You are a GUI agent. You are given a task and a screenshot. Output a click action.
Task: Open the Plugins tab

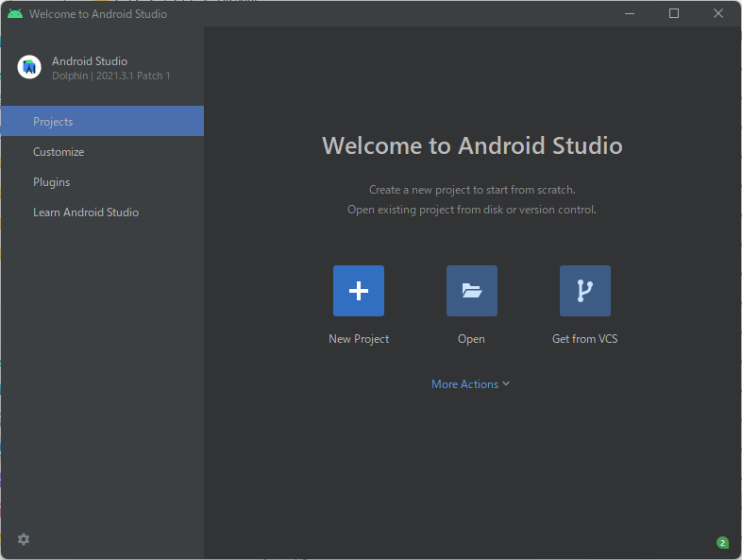tap(102, 181)
